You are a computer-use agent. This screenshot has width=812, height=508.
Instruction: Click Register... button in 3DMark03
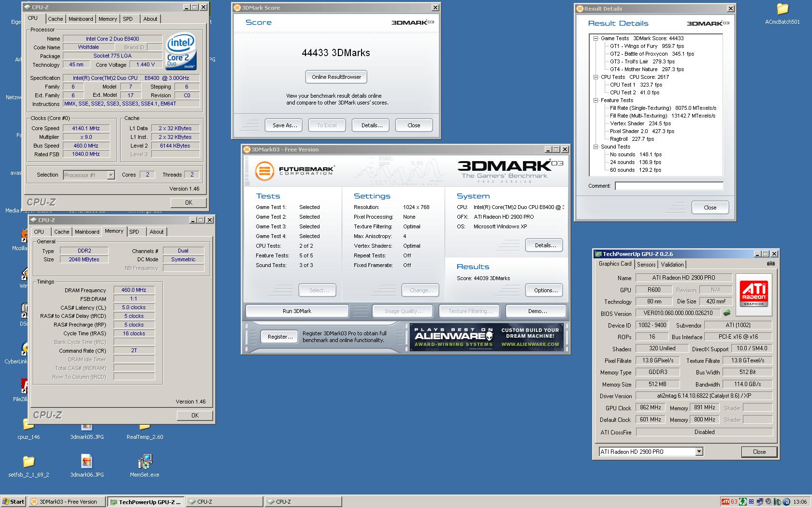tap(280, 337)
